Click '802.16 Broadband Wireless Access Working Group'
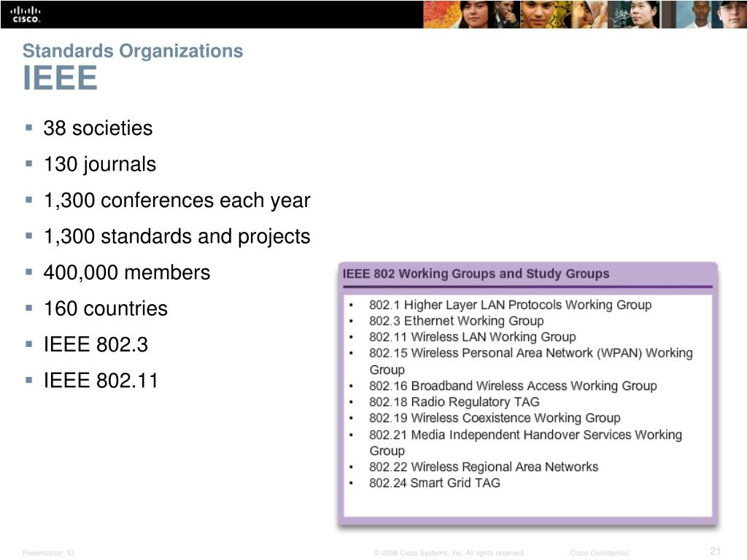Image resolution: width=747 pixels, height=560 pixels. pos(513,386)
